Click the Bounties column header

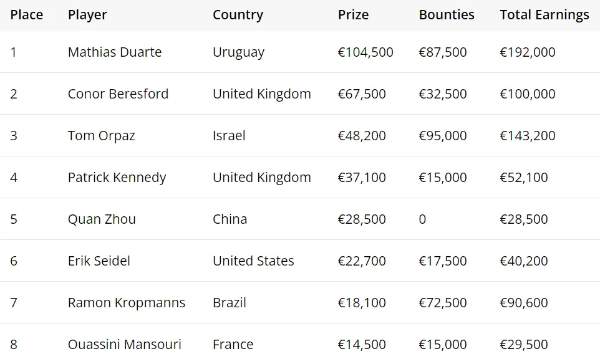(447, 15)
